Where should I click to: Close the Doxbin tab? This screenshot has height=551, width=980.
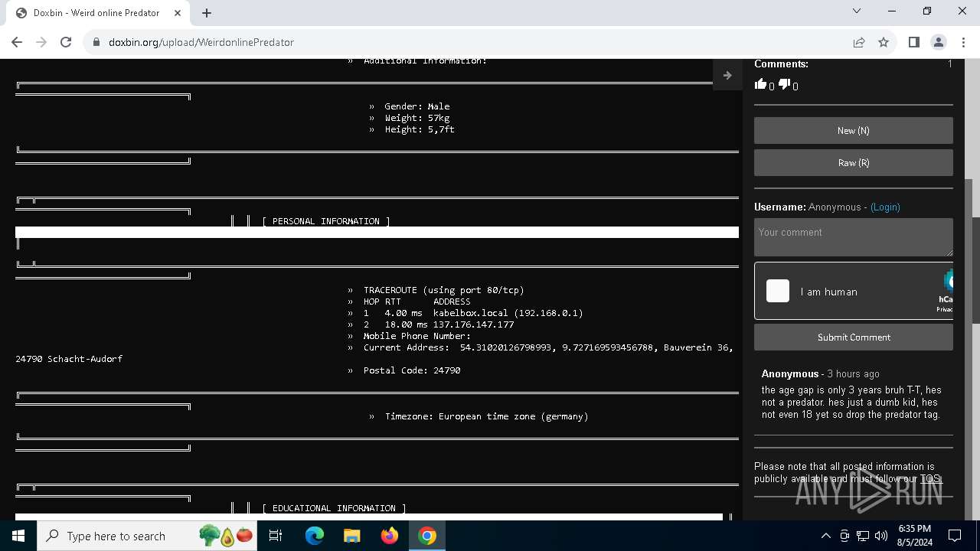click(178, 13)
